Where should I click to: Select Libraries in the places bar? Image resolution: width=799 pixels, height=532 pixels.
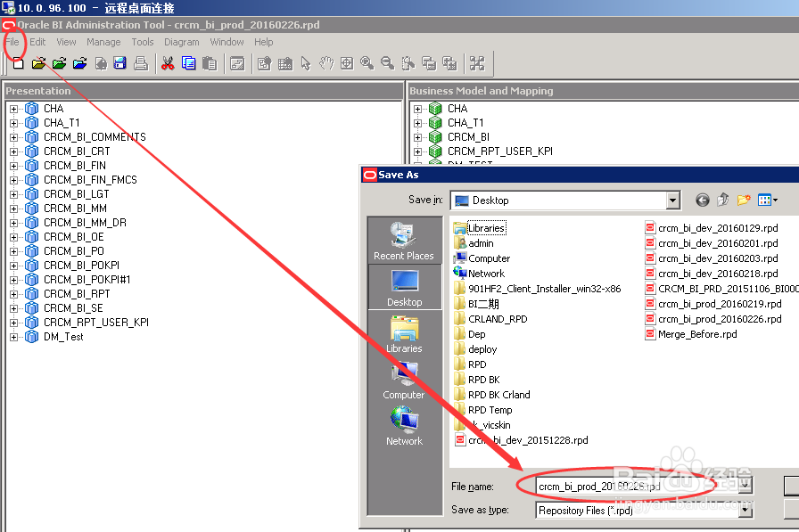(404, 334)
